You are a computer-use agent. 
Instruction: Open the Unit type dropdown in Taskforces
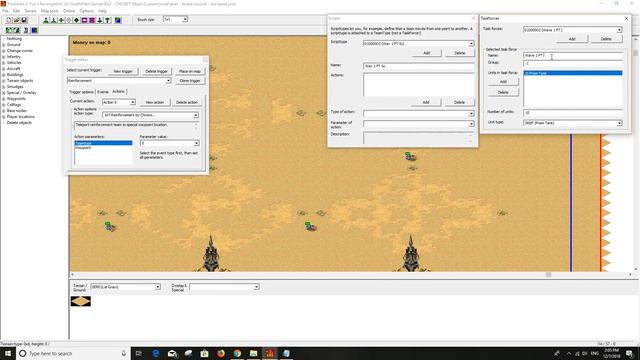619,123
